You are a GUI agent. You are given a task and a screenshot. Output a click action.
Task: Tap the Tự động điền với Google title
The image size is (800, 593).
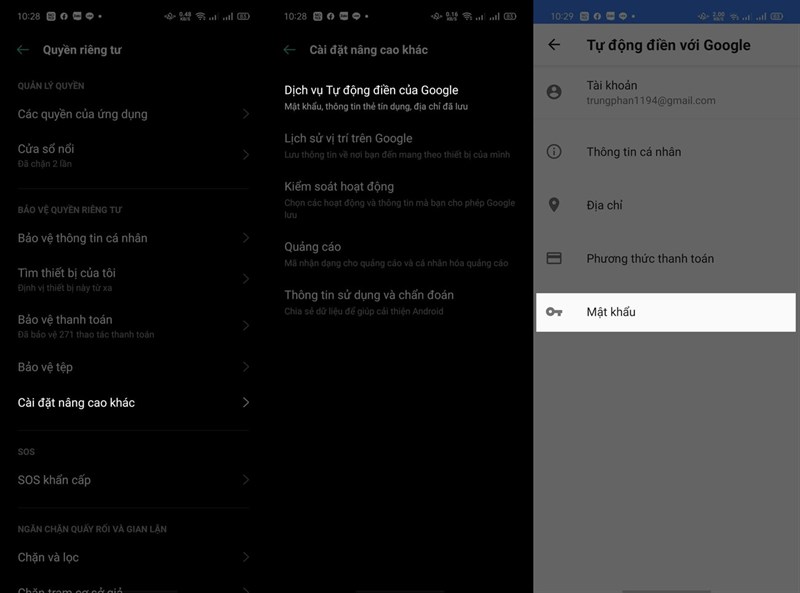point(668,45)
